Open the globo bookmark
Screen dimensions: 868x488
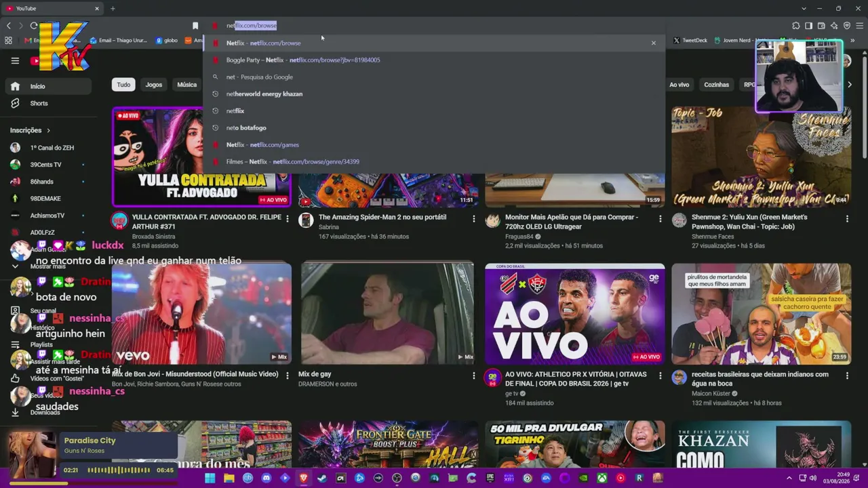click(x=167, y=41)
